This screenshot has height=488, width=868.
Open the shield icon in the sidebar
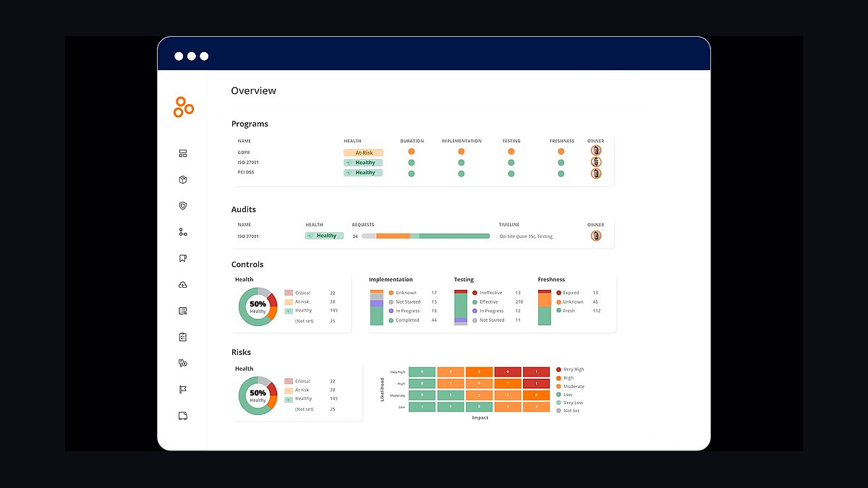183,206
